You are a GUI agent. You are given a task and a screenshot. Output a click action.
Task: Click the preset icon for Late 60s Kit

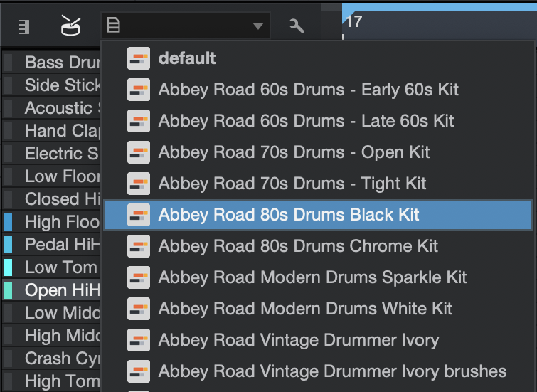(139, 121)
